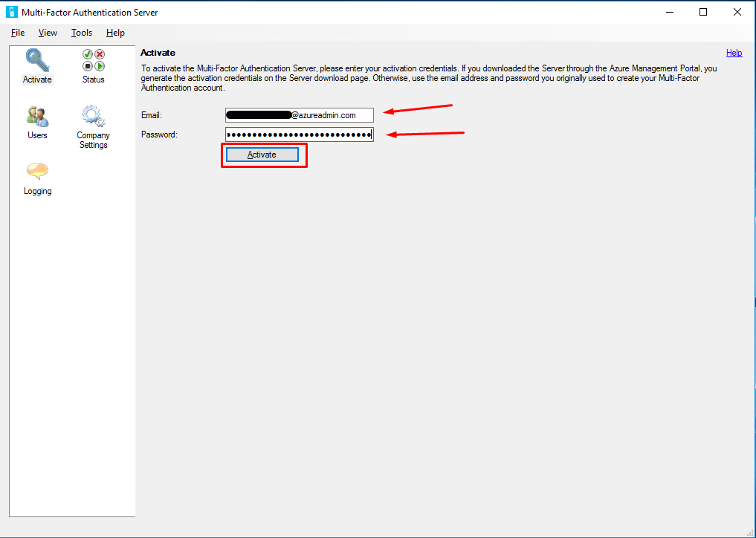Maximize the Multi-Factor Authentication Server window
The width and height of the screenshot is (756, 538).
[703, 12]
